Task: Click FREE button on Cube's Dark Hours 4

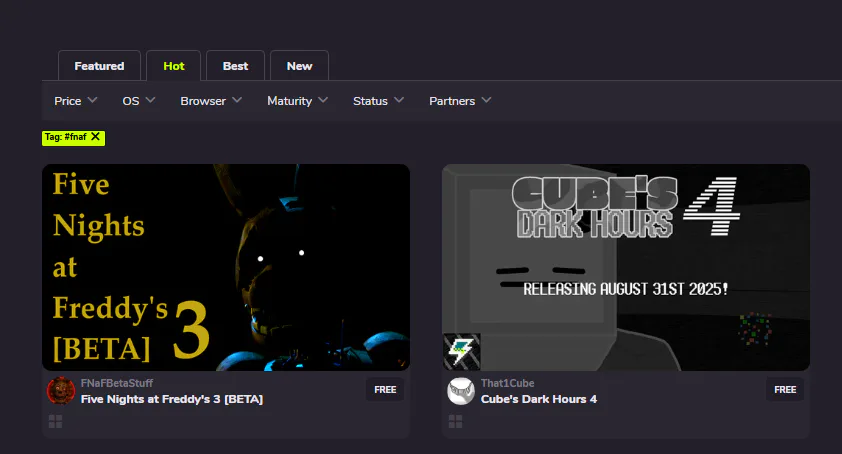Action: [785, 390]
